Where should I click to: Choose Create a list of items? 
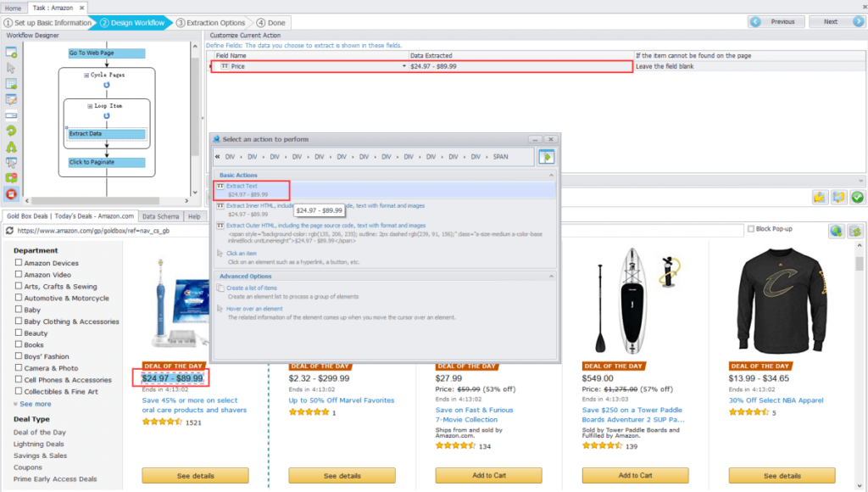pos(252,288)
